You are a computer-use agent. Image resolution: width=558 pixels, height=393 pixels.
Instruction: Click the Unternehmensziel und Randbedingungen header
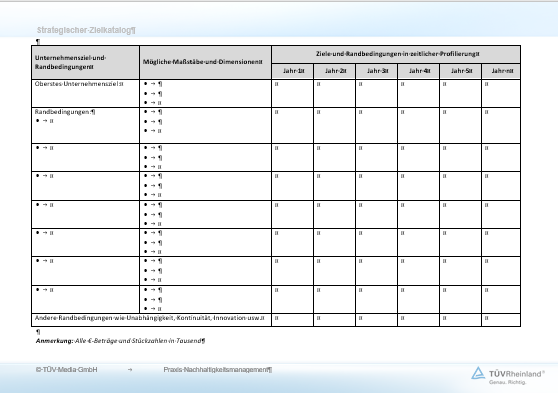coord(70,62)
